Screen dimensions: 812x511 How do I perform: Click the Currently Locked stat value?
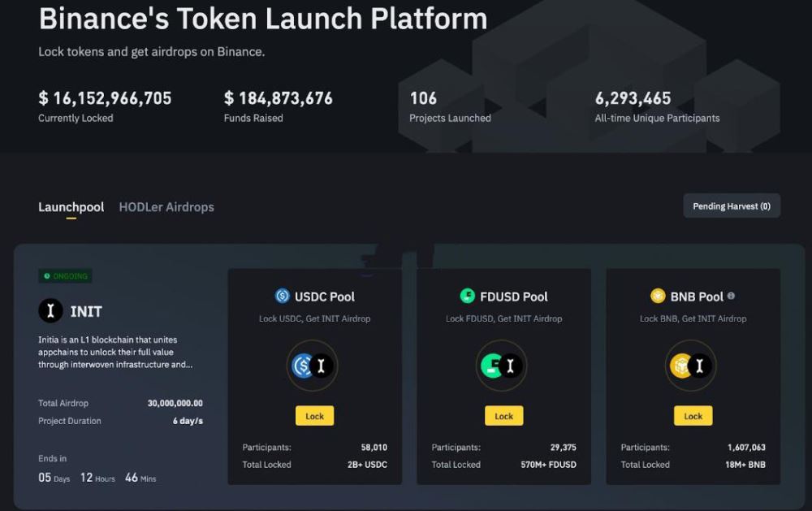point(105,98)
